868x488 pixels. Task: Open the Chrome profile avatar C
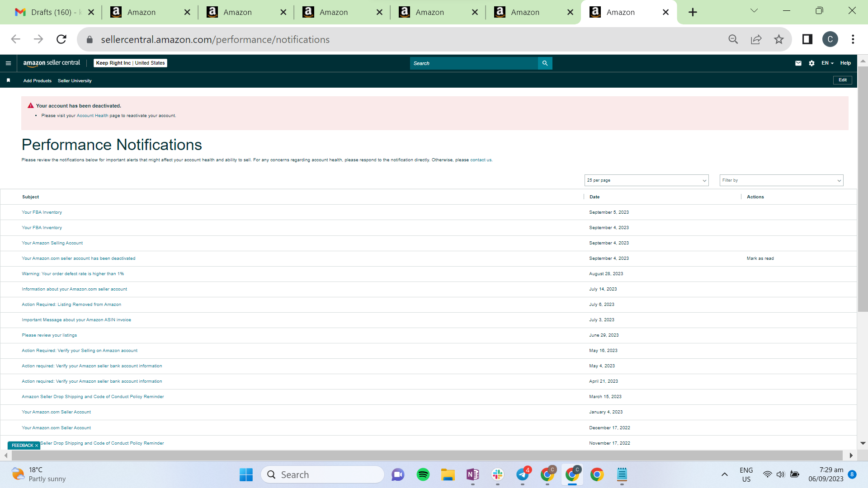coord(830,39)
